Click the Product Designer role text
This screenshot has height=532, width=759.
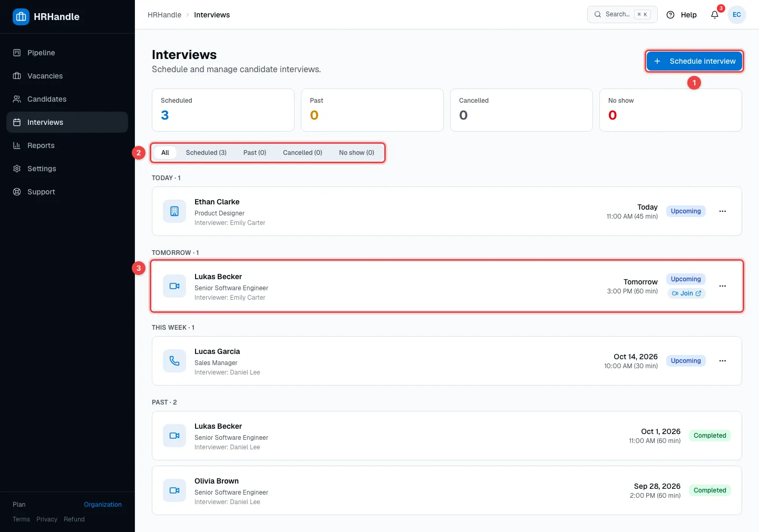tap(219, 213)
